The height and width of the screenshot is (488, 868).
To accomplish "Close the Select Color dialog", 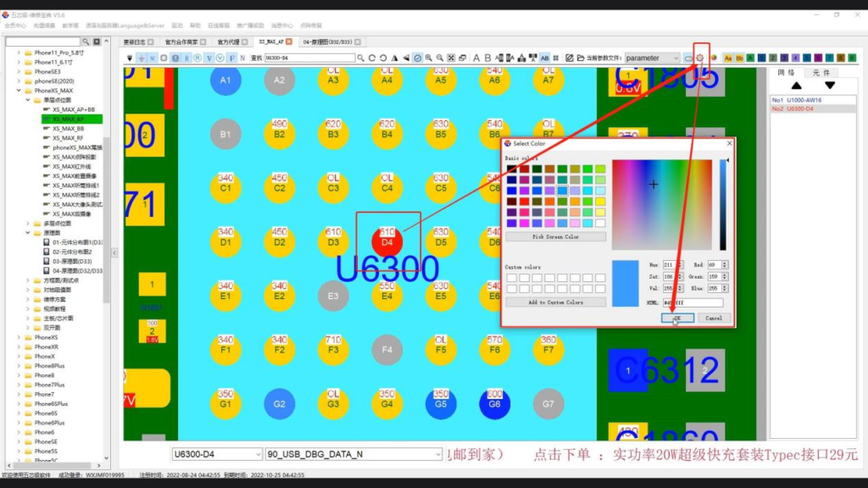I will (x=729, y=143).
